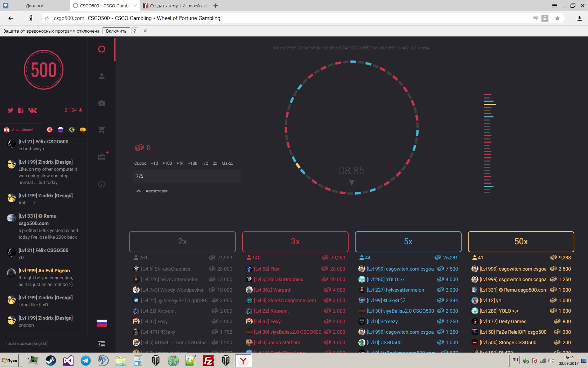588x368 pixels.
Task: Click the Facebook social icon
Action: point(21,110)
